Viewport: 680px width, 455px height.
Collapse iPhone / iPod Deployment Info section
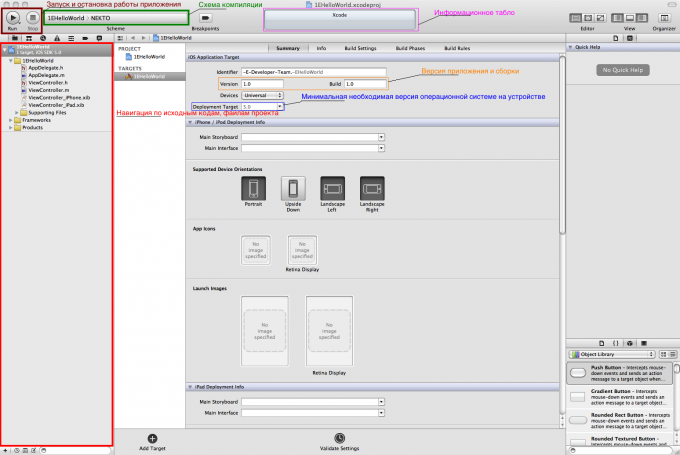[x=190, y=123]
